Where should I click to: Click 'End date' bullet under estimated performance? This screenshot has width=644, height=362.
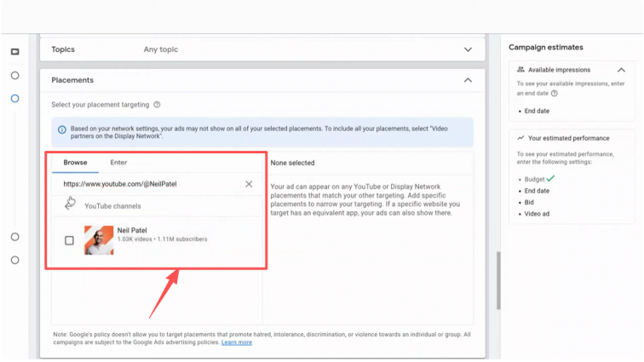coord(537,191)
